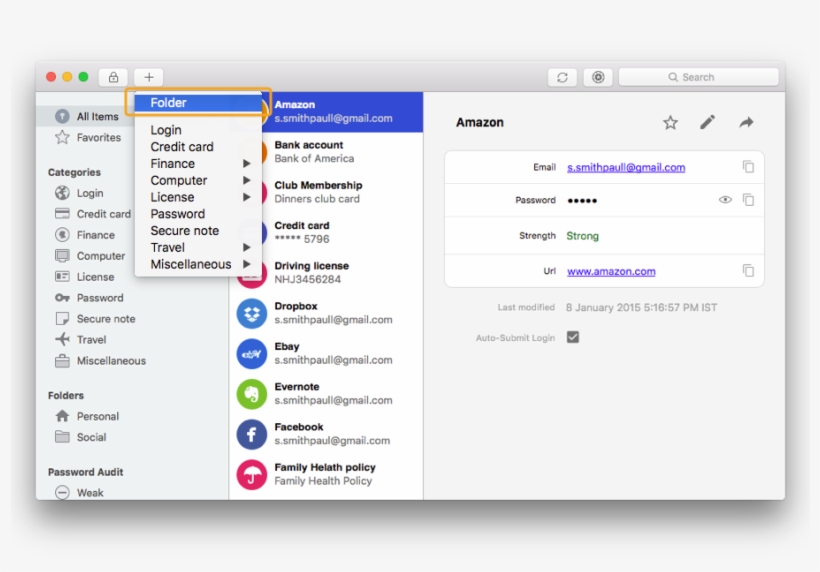Open the settings gear in the toolbar
Screen dimensions: 820x572
tap(598, 77)
